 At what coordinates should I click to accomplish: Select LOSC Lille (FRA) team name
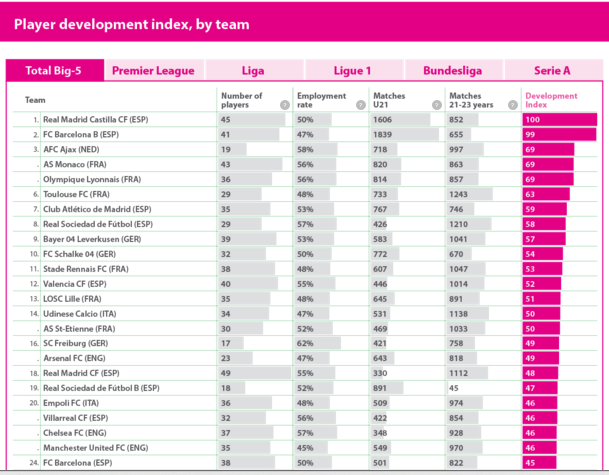coord(72,299)
